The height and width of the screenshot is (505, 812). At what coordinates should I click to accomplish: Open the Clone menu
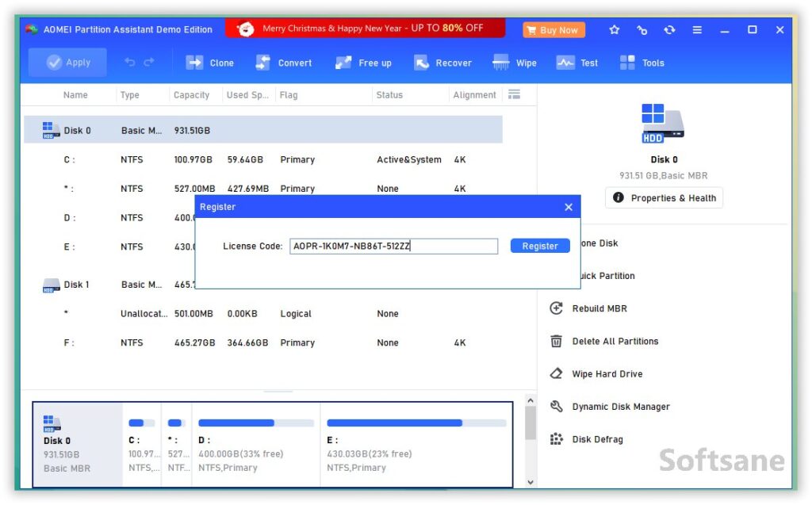209,63
